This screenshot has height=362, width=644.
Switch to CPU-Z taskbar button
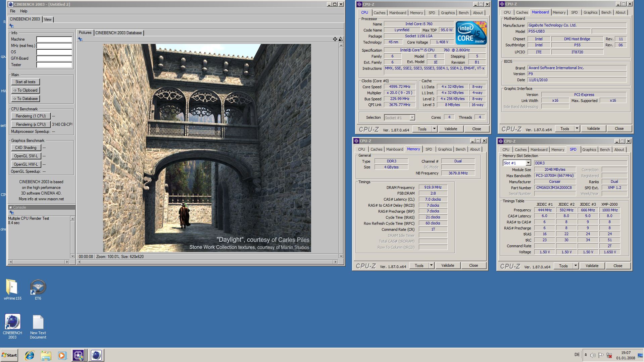pos(78,355)
